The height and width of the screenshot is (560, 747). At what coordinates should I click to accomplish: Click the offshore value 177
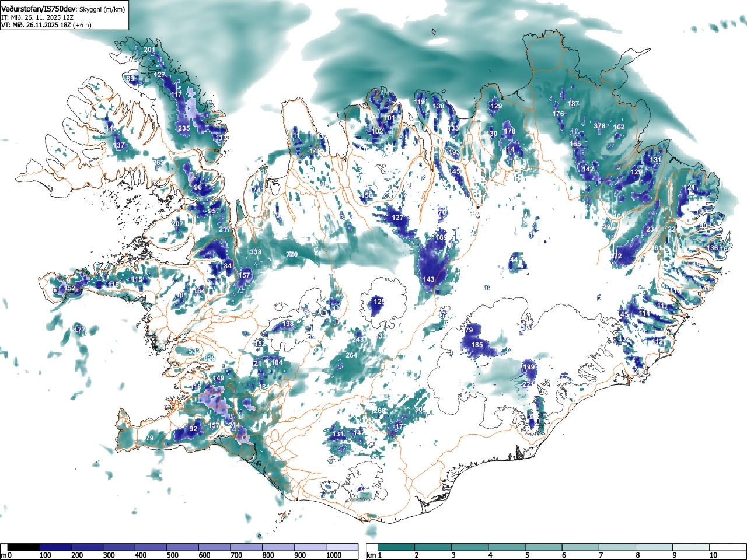(x=80, y=331)
